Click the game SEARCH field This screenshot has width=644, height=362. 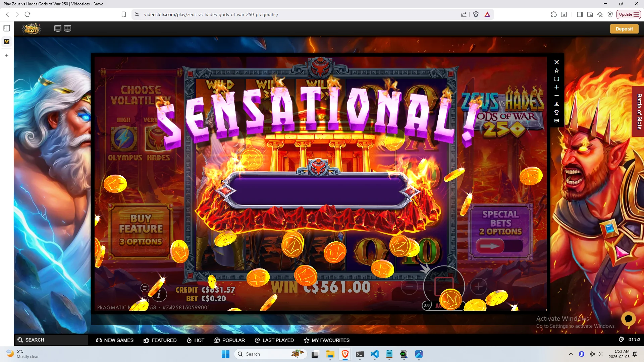(51, 340)
